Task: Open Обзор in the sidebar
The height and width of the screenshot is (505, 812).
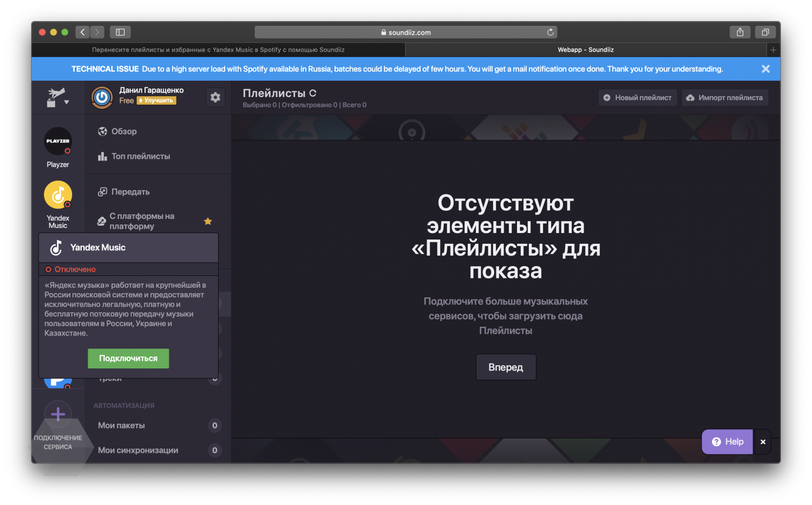Action: coord(124,132)
